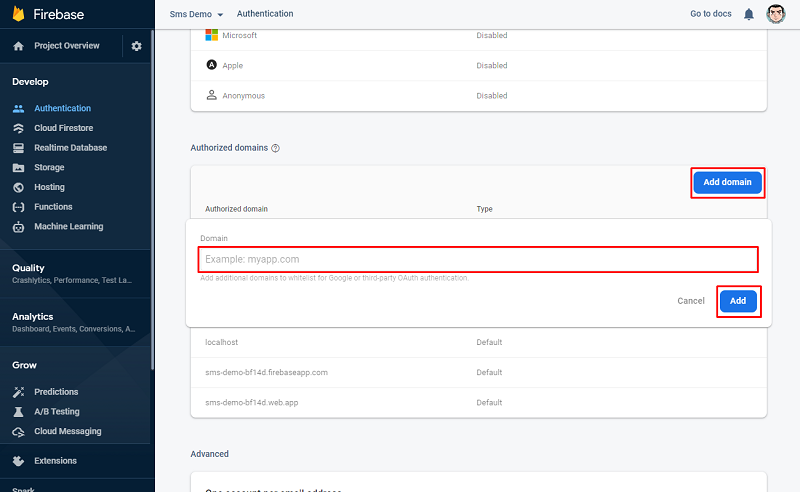Open Functions in sidebar
Viewport: 800px width, 492px height.
(53, 207)
